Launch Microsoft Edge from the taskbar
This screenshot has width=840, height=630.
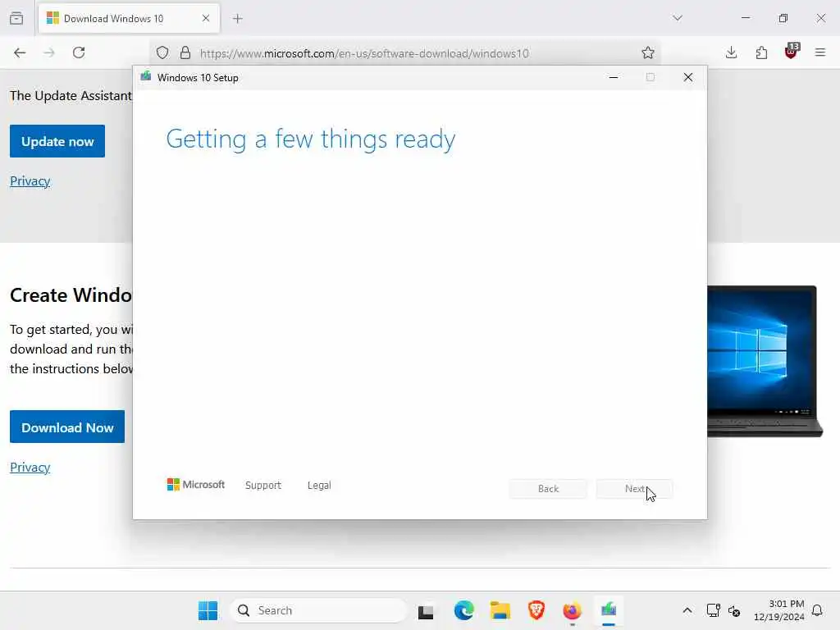(463, 610)
